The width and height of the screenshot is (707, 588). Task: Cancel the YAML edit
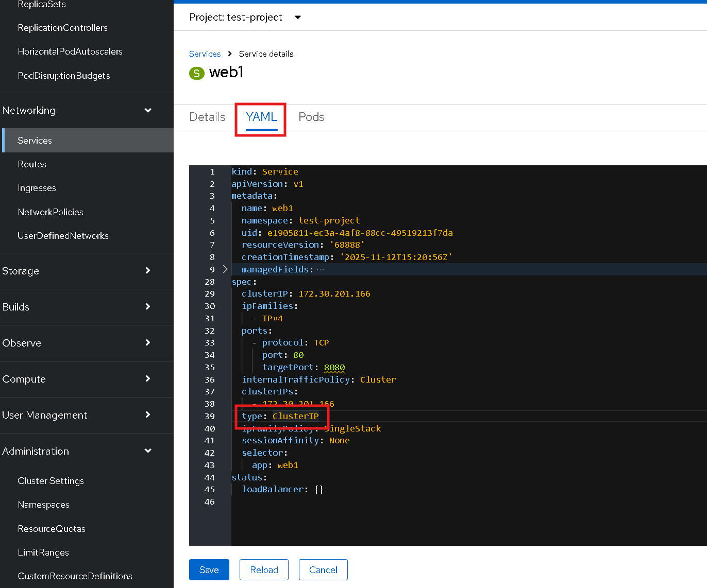click(323, 569)
